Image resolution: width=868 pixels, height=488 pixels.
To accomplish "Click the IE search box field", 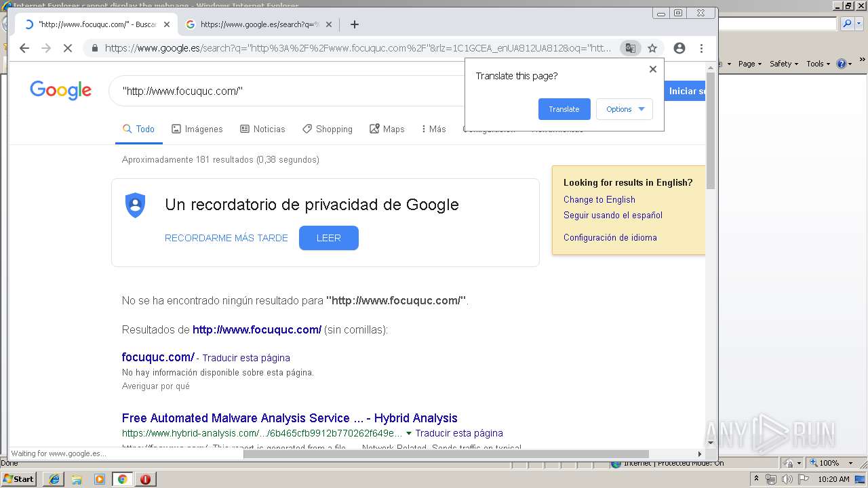I will pyautogui.click(x=778, y=24).
